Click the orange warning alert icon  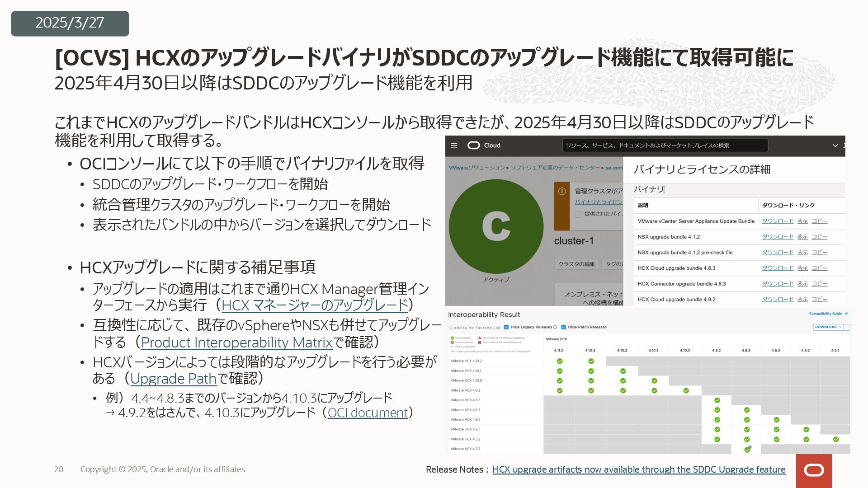(562, 191)
